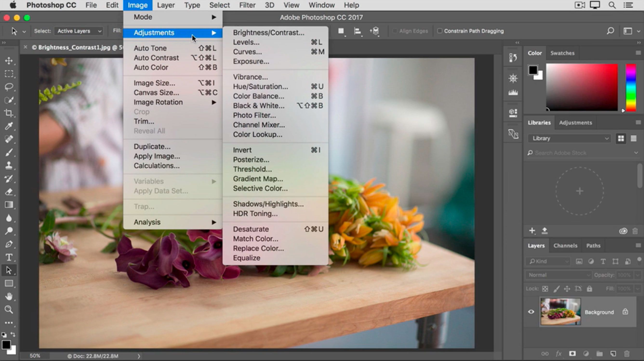Select Brightness/Contrast from Adjustments menu
Screen dimensions: 644x361
click(x=268, y=32)
